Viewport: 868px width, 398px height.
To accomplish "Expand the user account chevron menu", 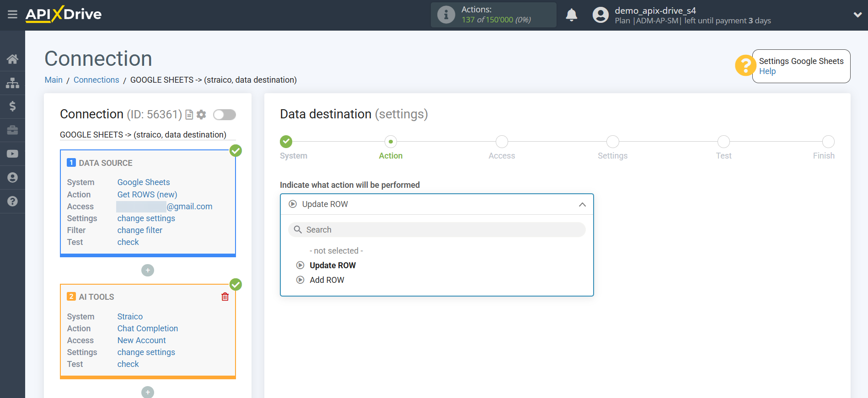I will click(x=857, y=15).
